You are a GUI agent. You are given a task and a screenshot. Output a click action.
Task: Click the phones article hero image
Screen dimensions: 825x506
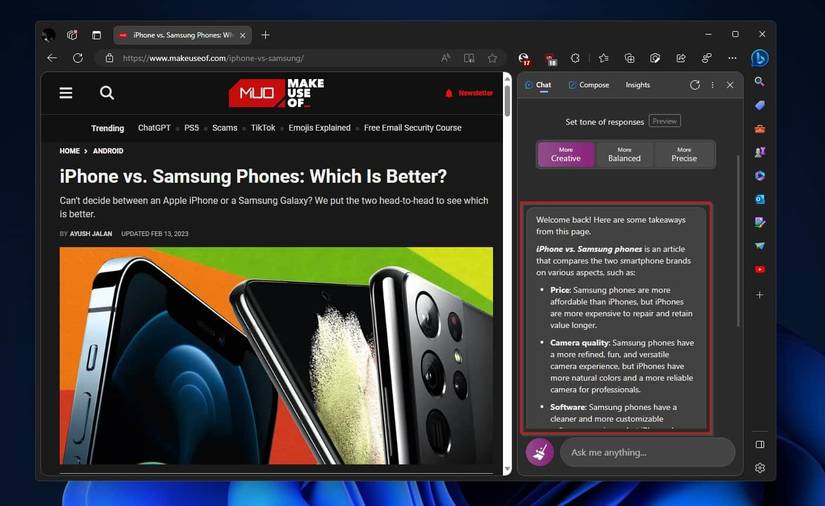[x=276, y=356]
